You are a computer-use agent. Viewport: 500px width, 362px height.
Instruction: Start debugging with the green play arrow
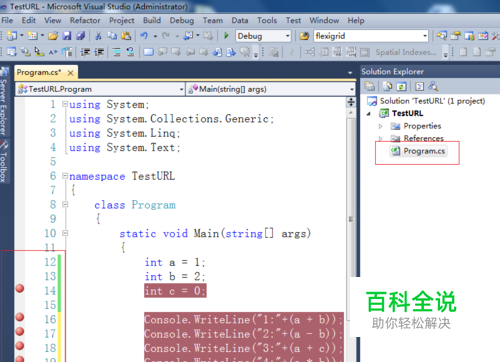[x=226, y=36]
